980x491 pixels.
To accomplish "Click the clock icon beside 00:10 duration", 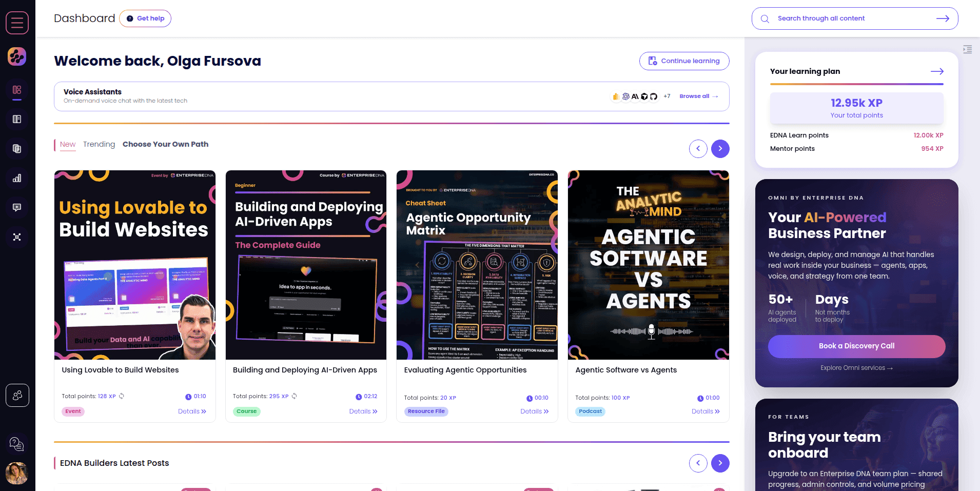I will click(x=530, y=398).
